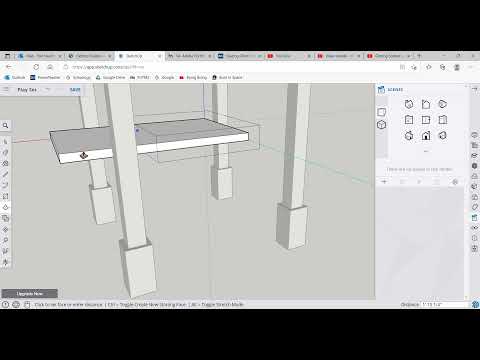The width and height of the screenshot is (480, 360).
Task: Collapse the right panel with arrow
Action: [x=475, y=89]
